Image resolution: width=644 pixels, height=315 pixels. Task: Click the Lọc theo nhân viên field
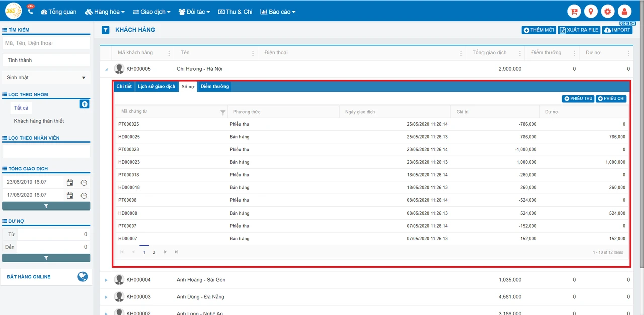tap(46, 151)
